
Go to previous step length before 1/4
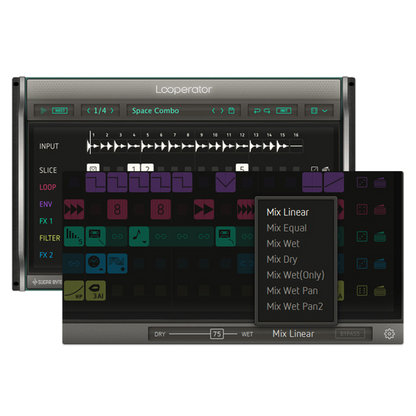[88, 110]
